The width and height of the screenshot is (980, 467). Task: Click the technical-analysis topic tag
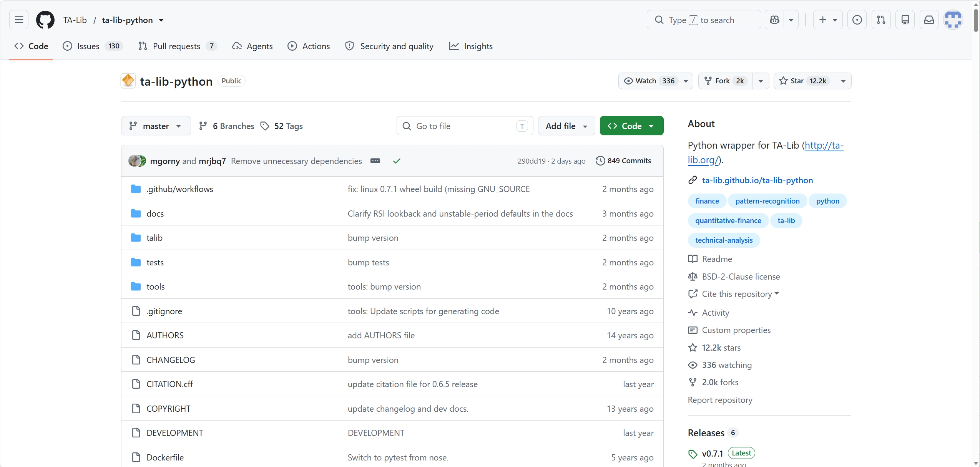point(724,240)
